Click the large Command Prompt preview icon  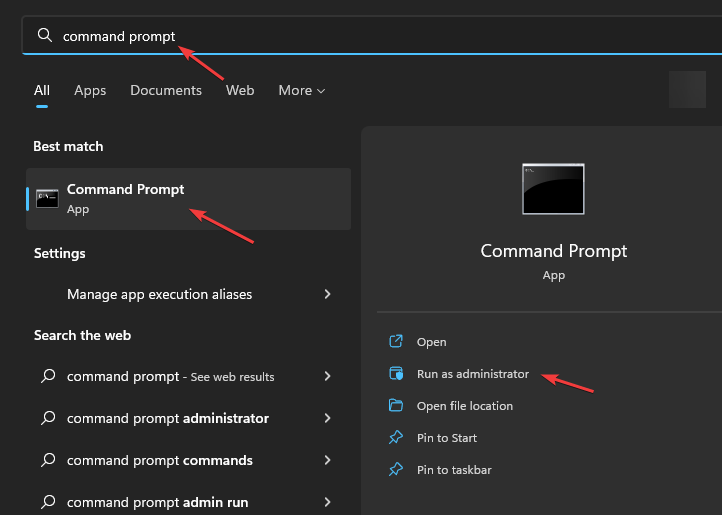point(553,189)
